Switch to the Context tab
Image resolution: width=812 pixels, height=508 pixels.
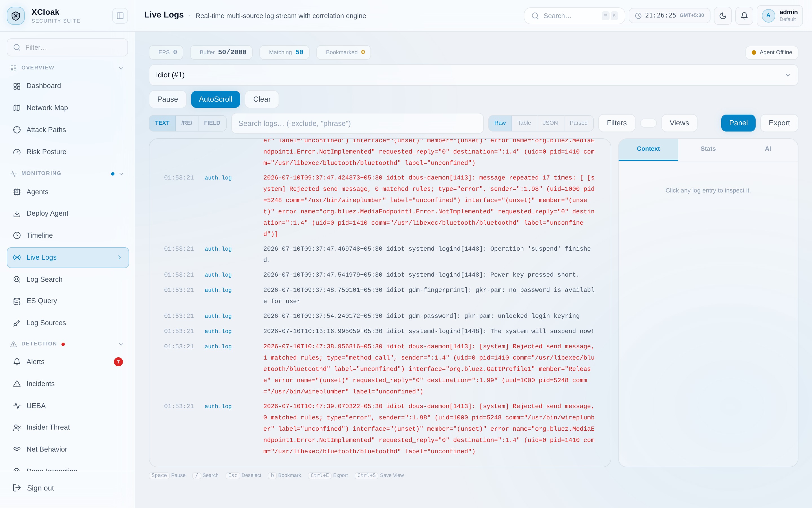tap(648, 149)
